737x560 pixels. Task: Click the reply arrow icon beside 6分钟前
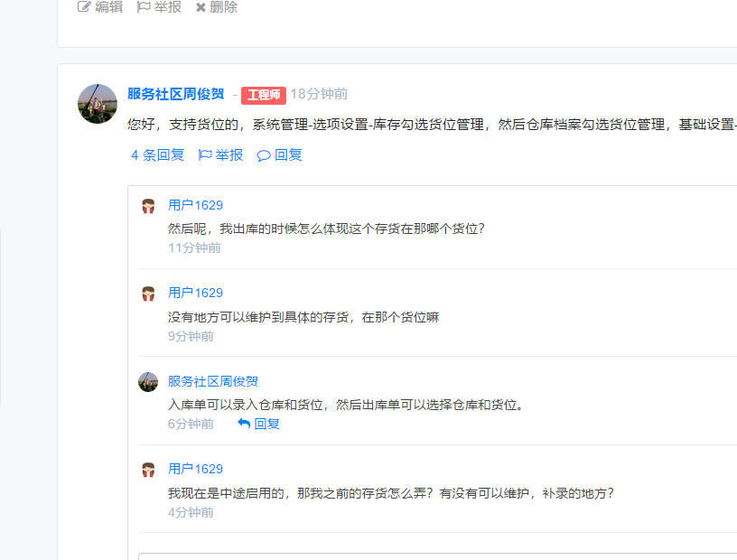pos(244,424)
